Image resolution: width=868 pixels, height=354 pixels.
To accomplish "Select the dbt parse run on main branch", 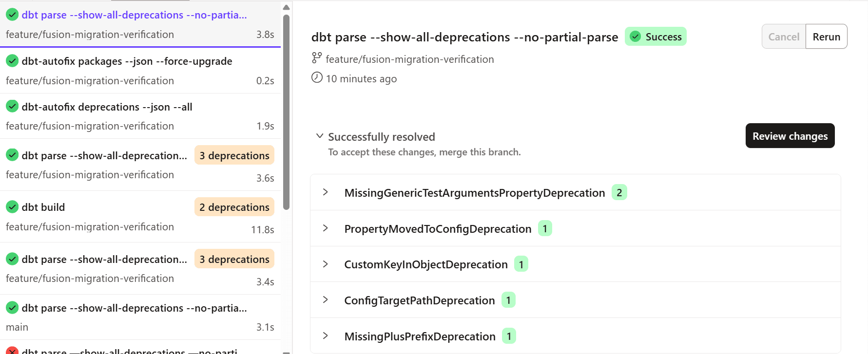I will tap(140, 317).
